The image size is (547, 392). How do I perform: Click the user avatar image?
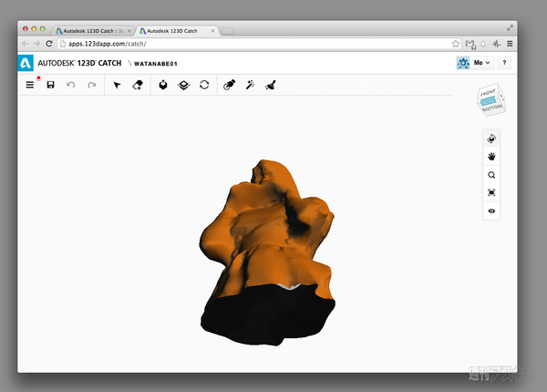463,63
